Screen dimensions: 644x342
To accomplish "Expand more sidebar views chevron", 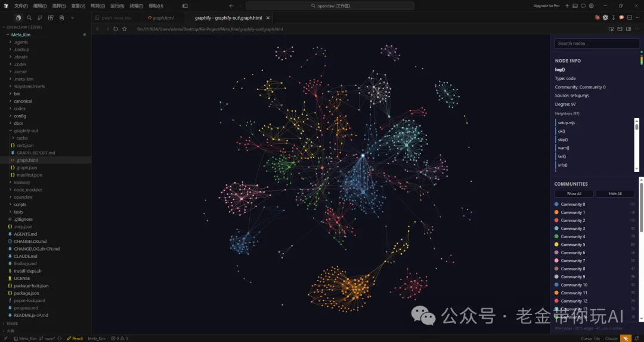I will 72,18.
